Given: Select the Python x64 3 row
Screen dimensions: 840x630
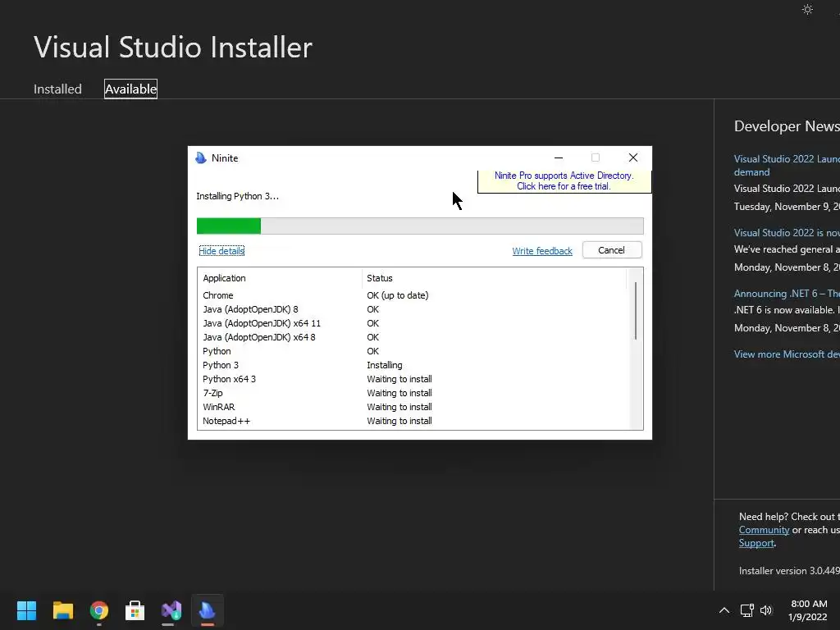Looking at the screenshot, I should [x=413, y=379].
